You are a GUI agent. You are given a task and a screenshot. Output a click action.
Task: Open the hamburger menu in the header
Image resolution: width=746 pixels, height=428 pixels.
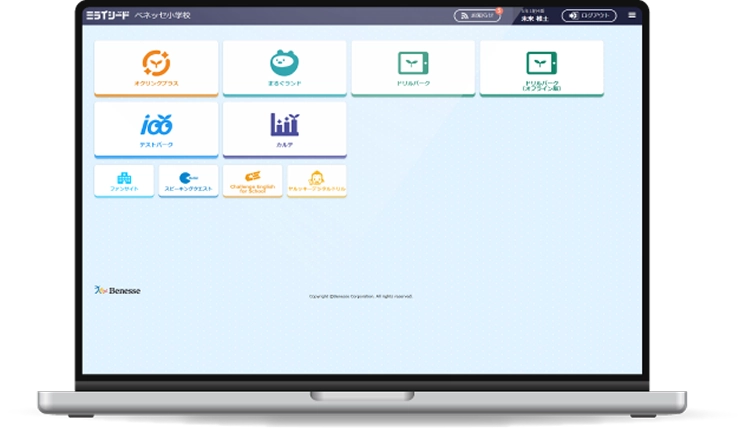point(631,16)
